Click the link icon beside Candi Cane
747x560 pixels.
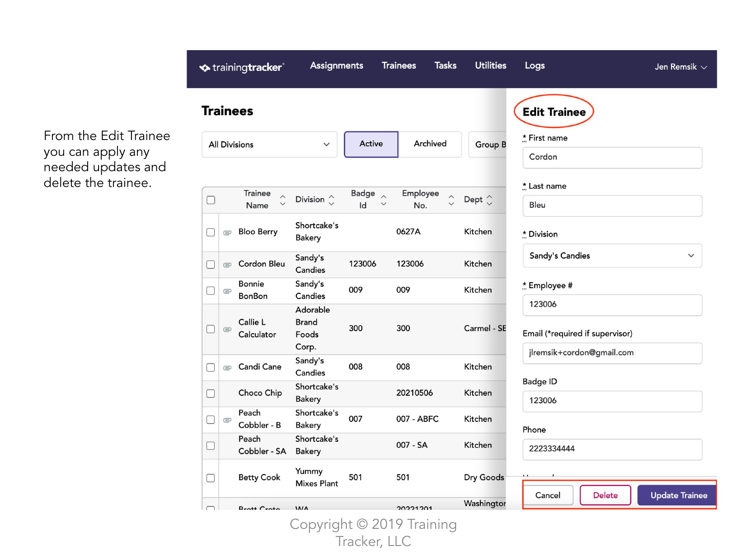coord(227,368)
